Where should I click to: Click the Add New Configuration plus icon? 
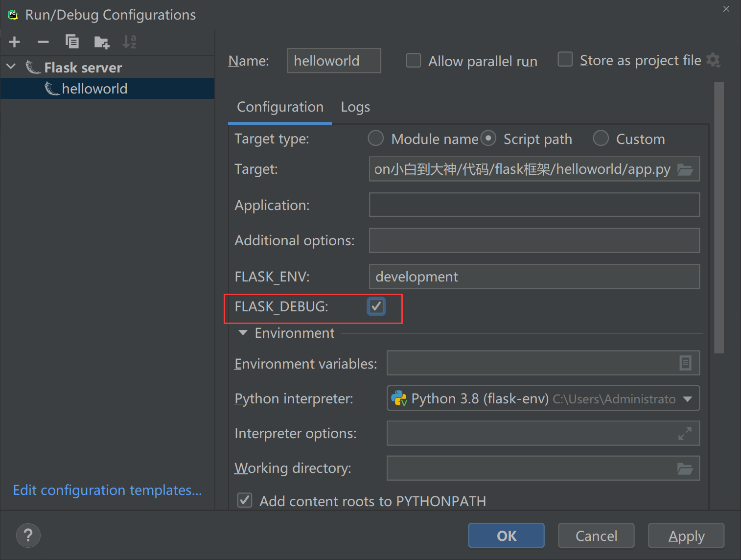click(x=15, y=42)
